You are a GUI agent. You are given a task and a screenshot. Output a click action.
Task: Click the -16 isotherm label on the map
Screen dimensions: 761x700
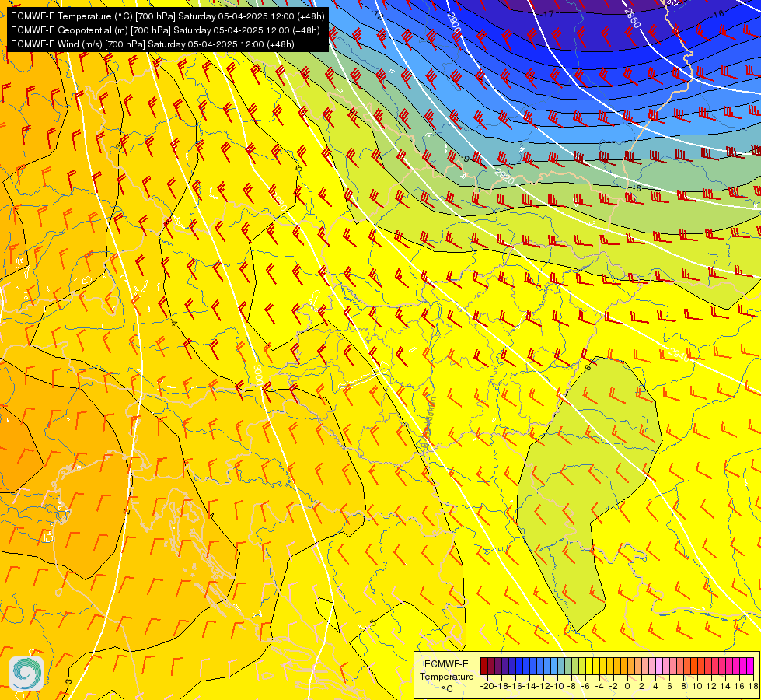[717, 15]
